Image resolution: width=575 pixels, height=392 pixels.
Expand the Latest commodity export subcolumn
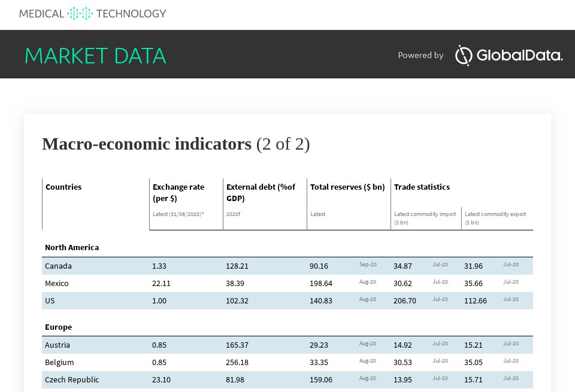click(496, 218)
